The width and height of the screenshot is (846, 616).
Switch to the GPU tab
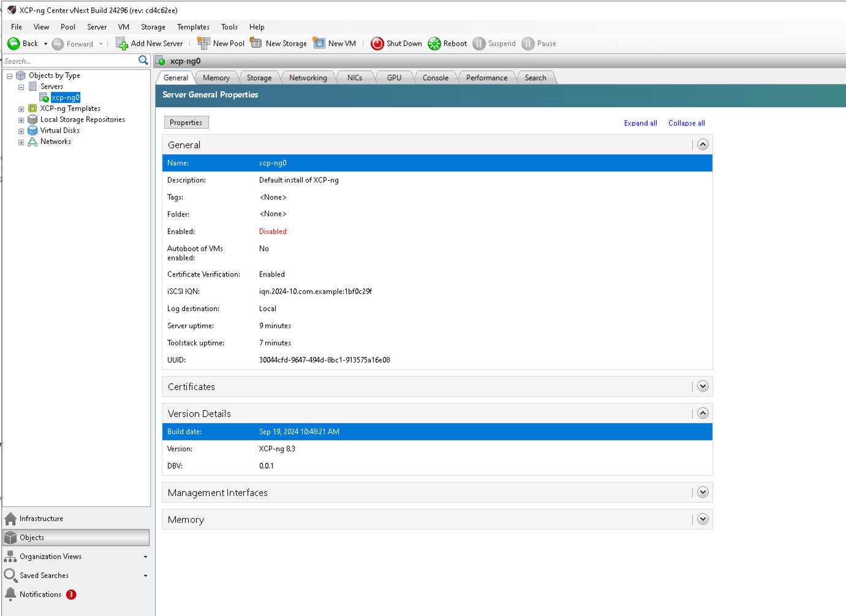[x=394, y=78]
